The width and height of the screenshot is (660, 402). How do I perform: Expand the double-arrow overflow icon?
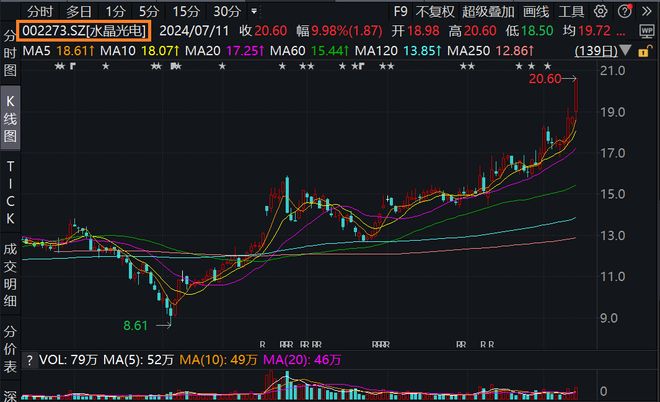click(647, 11)
